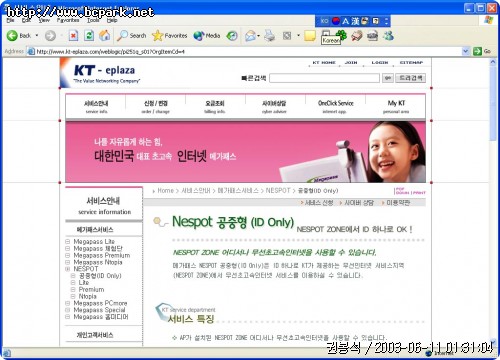Click NESPOT in the breadcrumb
The image size is (500, 360).
(278, 191)
